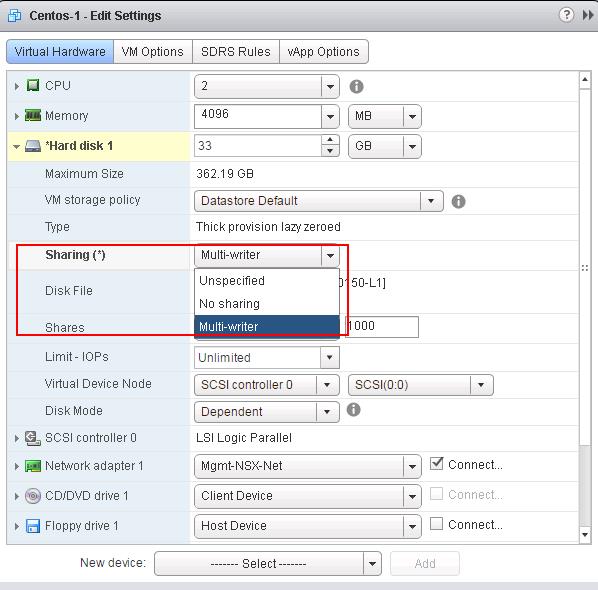The height and width of the screenshot is (590, 598).
Task: Click the Shares value input field
Action: coord(382,326)
